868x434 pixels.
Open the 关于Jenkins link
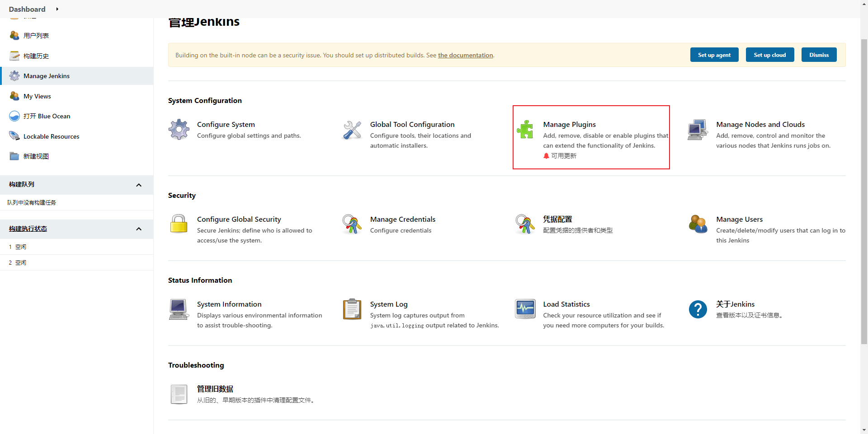(x=736, y=304)
